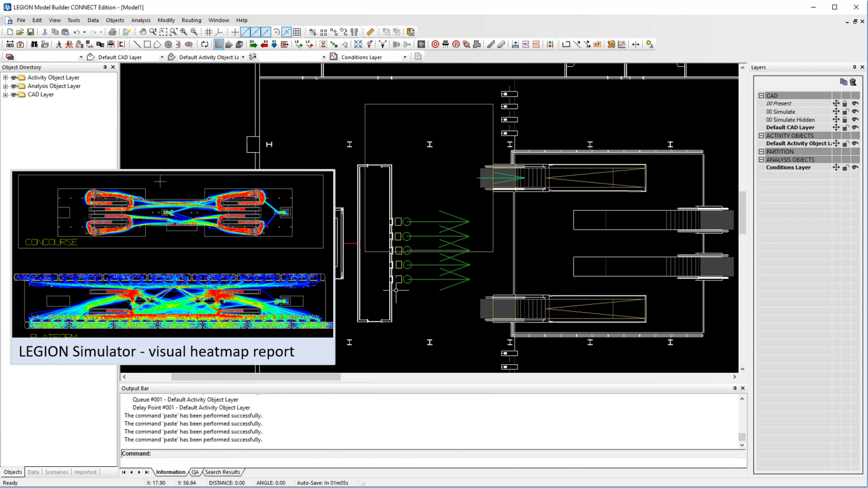868x488 pixels.
Task: Click the horizontal canvas scrollbar thumb
Action: [x=256, y=377]
